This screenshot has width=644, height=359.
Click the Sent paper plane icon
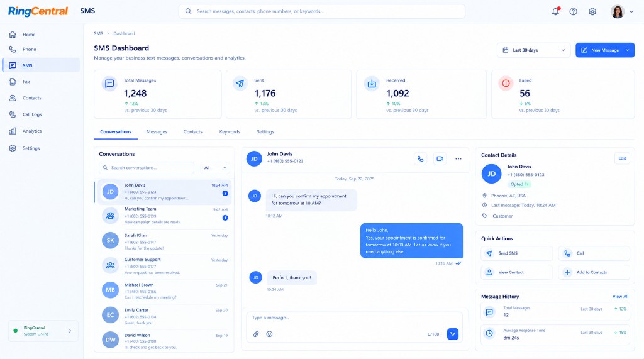[240, 84]
